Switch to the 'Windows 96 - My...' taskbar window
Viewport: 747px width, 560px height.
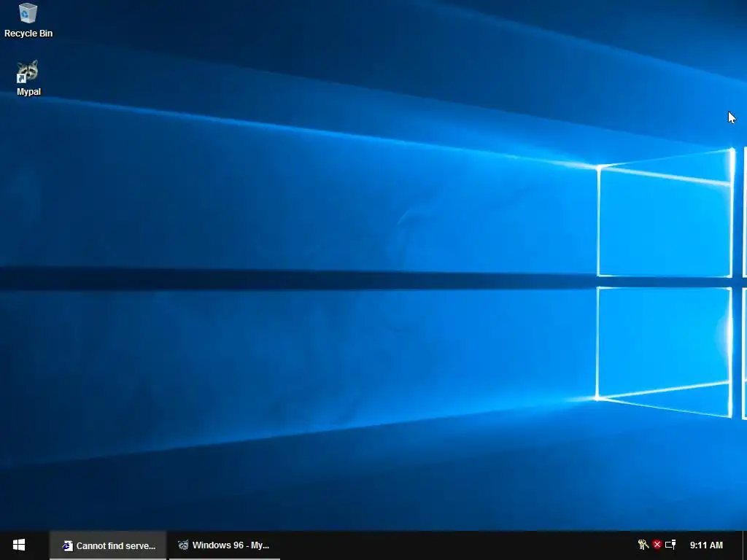click(225, 545)
